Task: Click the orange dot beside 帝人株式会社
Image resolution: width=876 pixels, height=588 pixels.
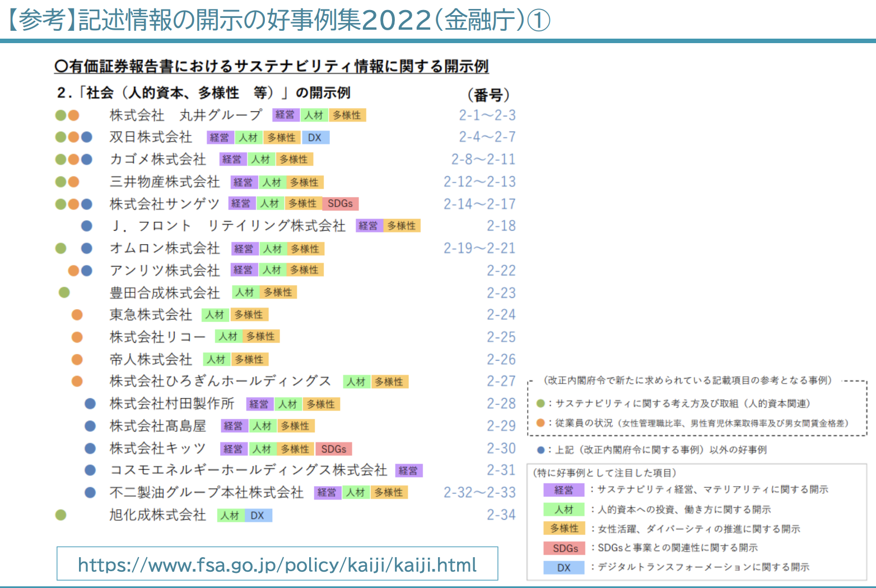Action: point(77,360)
